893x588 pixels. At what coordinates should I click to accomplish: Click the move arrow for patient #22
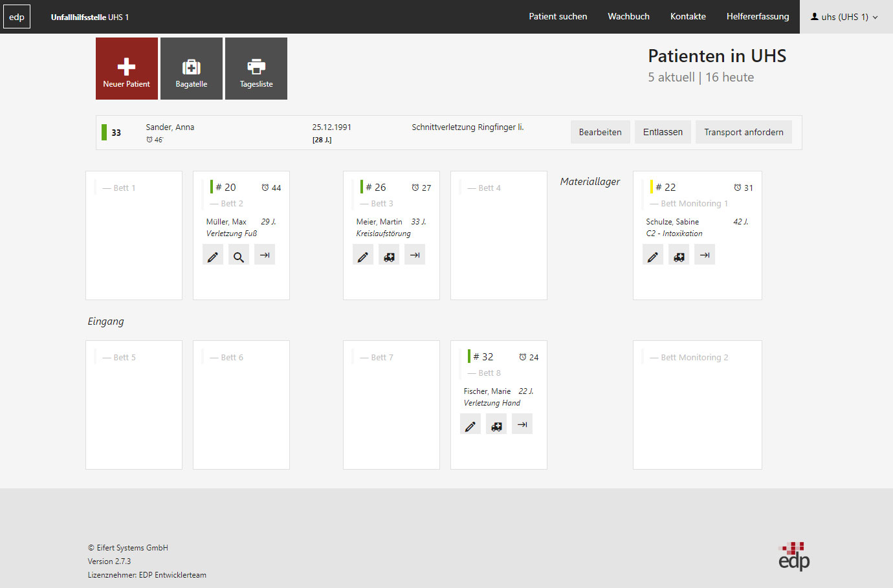(x=705, y=255)
